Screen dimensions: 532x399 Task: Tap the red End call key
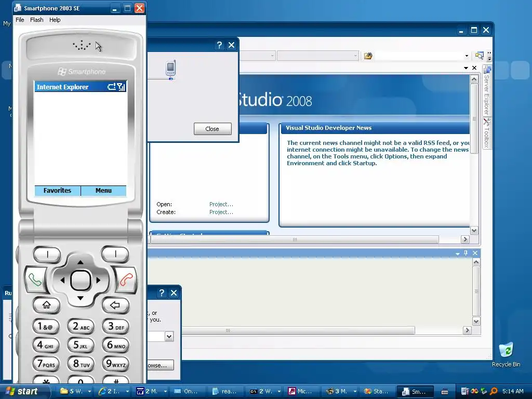coord(126,280)
